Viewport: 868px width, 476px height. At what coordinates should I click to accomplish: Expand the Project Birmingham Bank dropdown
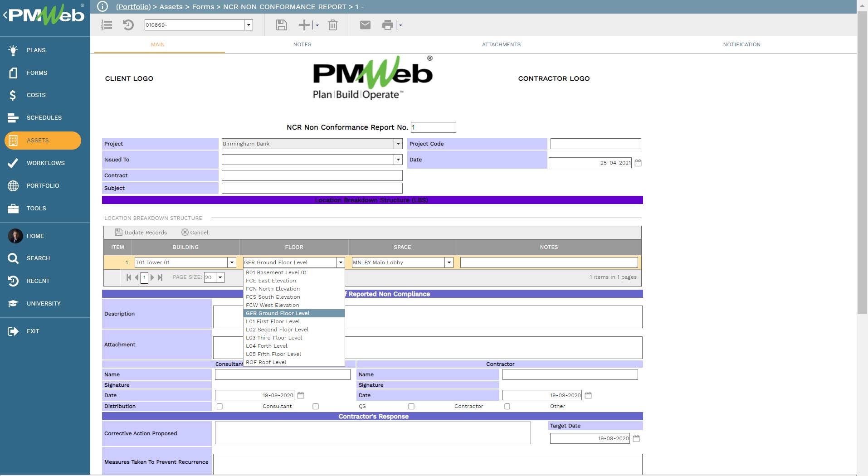[398, 144]
